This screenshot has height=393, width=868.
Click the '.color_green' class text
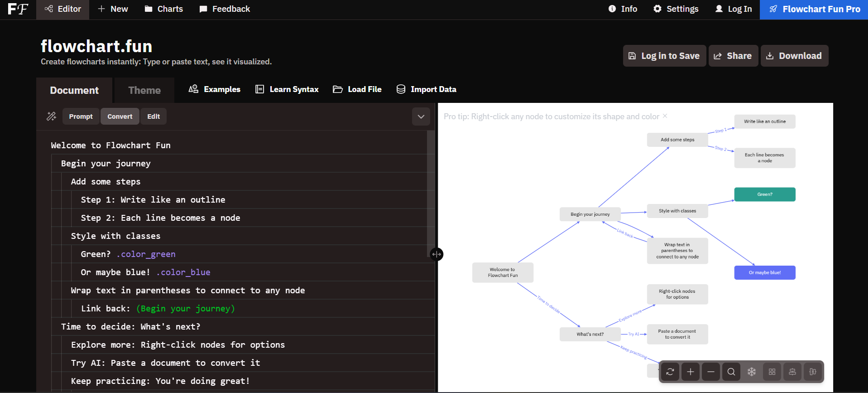pyautogui.click(x=146, y=254)
